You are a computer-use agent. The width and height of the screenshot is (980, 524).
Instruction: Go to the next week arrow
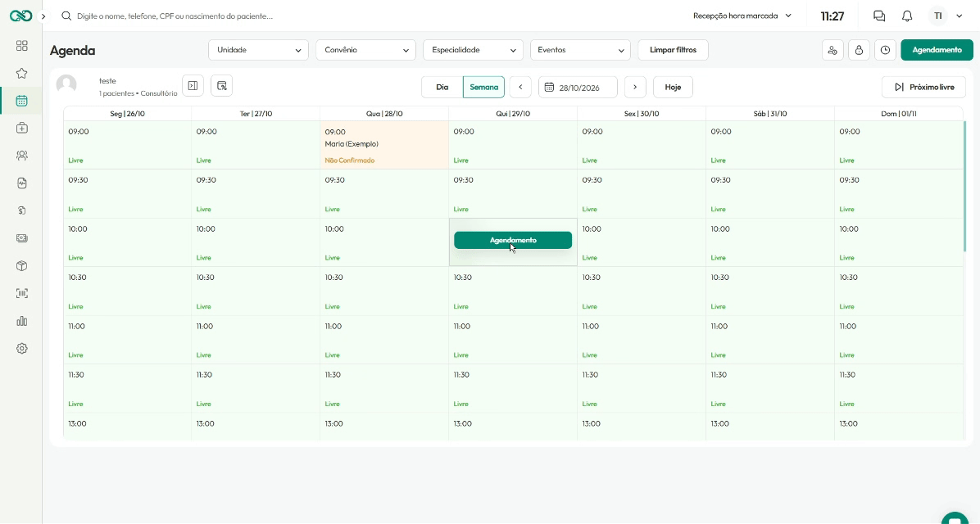point(635,87)
